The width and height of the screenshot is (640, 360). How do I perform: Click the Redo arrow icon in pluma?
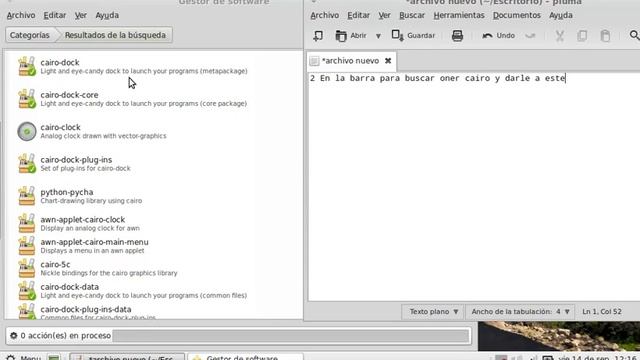[530, 36]
